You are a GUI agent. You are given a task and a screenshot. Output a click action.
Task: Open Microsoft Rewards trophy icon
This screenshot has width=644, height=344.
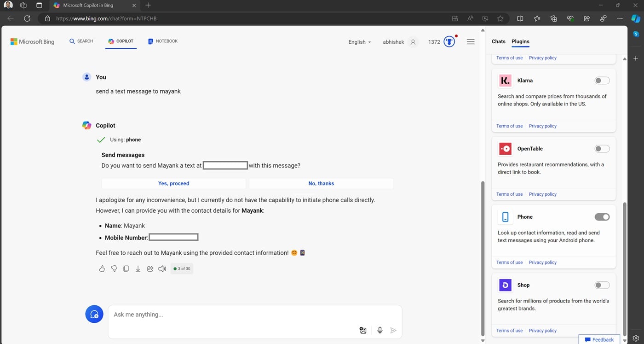[449, 41]
